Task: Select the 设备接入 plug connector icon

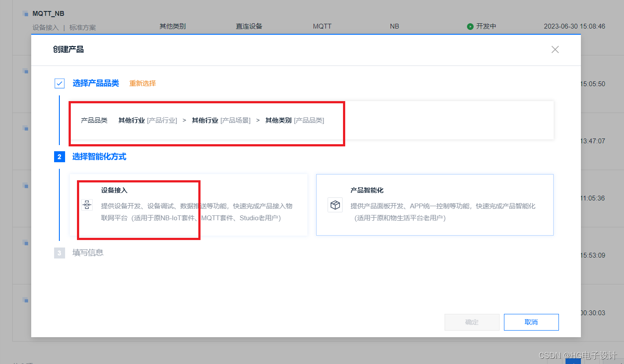Action: 87,205
